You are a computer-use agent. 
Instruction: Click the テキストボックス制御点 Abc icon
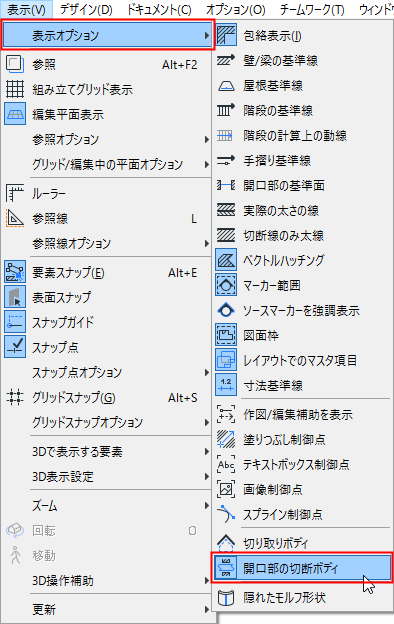pos(226,464)
